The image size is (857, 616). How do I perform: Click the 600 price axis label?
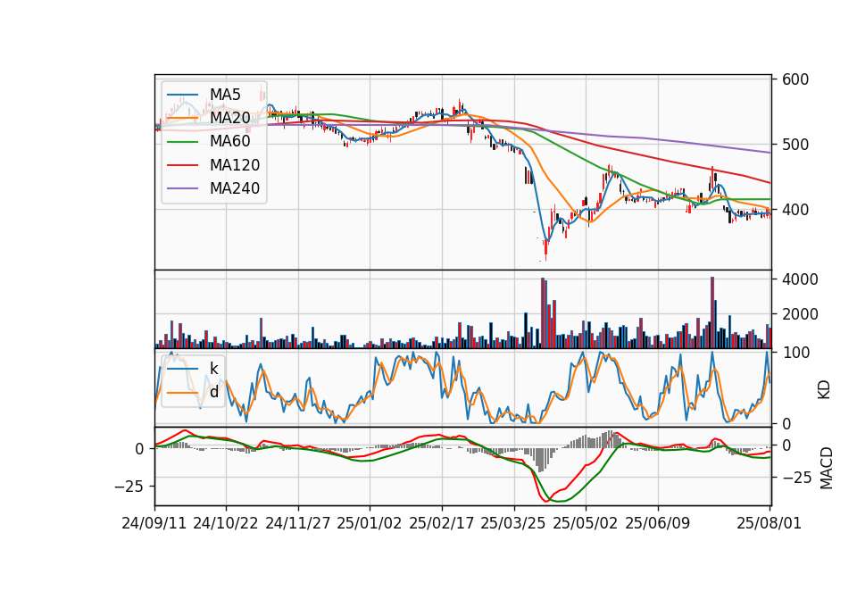(795, 79)
